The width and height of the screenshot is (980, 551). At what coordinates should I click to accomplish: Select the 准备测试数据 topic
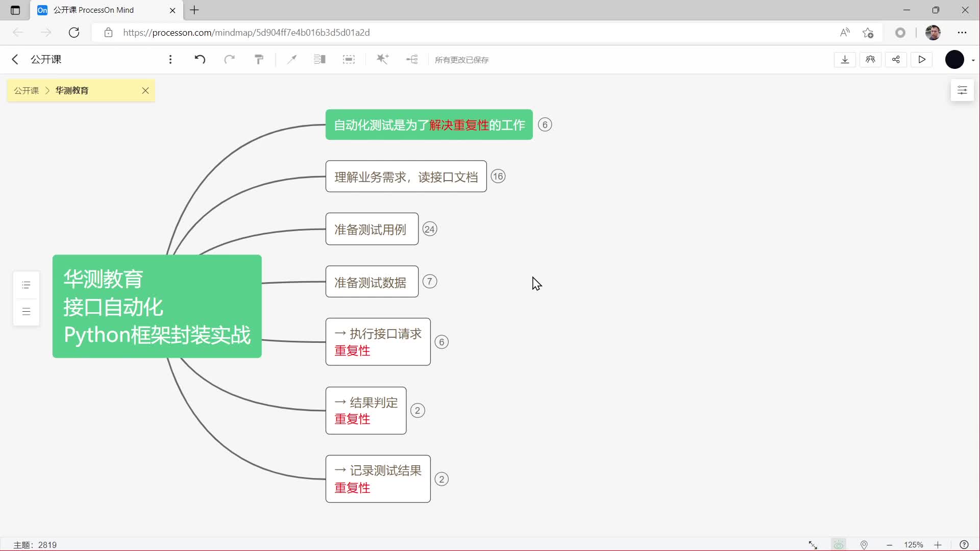(x=372, y=282)
